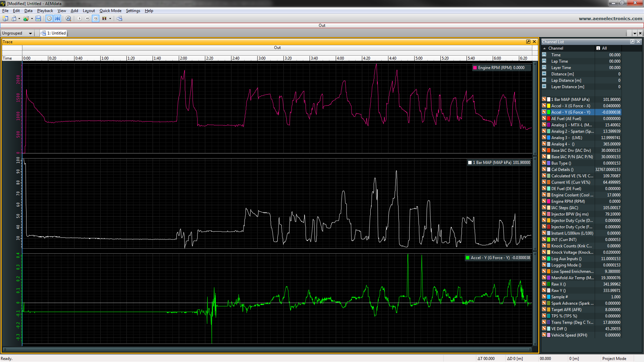644x362 pixels.
Task: Toggle the sync cursors mirror button
Action: pos(57,18)
